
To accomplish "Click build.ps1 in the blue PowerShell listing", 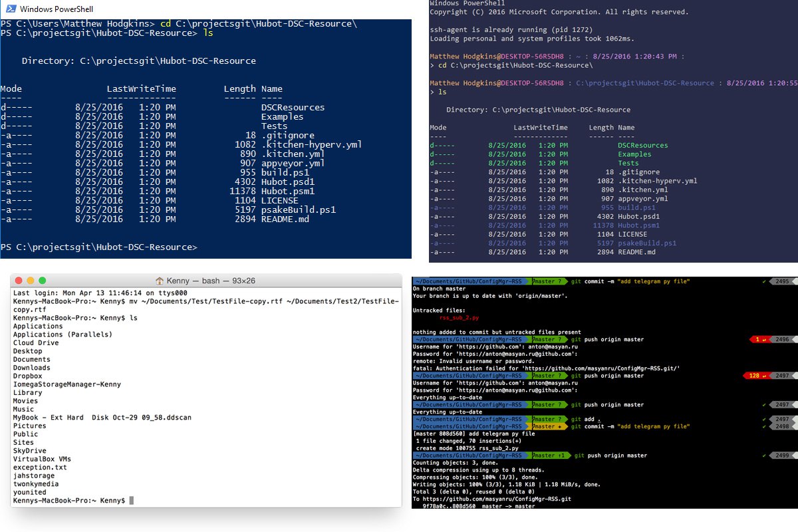I will coord(285,172).
